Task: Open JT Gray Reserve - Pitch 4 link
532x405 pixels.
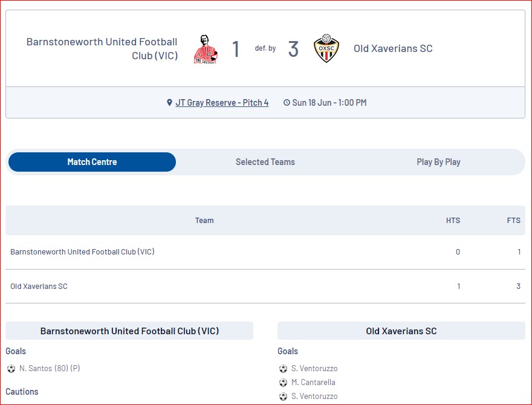Action: (x=222, y=103)
